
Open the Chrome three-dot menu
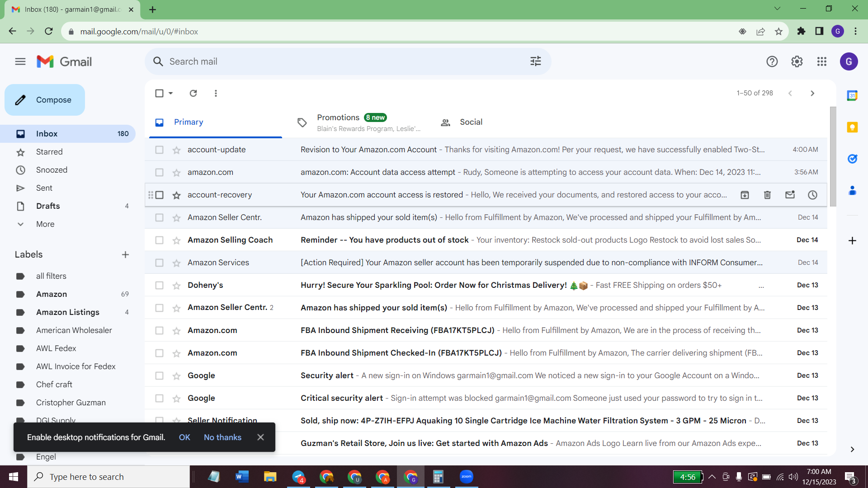[x=855, y=31]
